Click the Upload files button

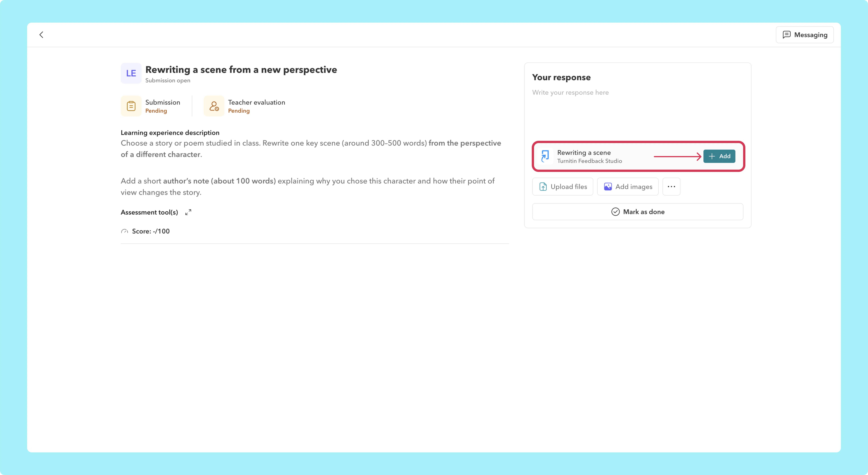tap(563, 186)
